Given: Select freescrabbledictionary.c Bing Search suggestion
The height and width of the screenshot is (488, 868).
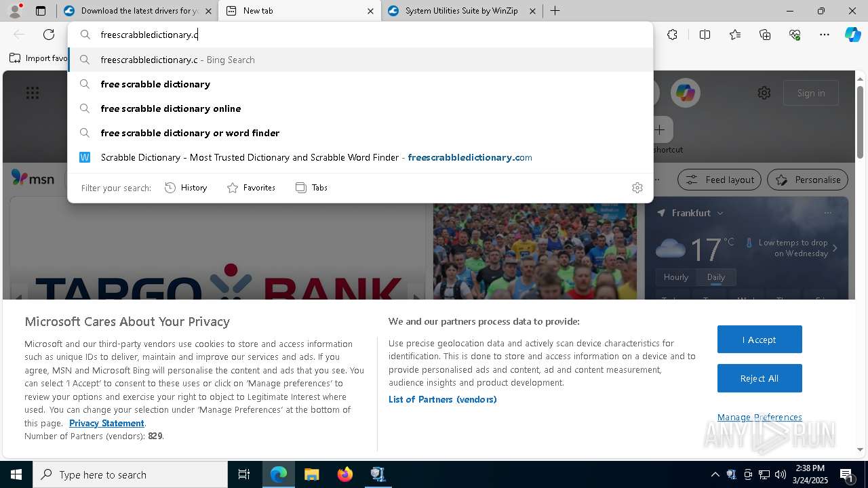Looking at the screenshot, I should click(361, 60).
